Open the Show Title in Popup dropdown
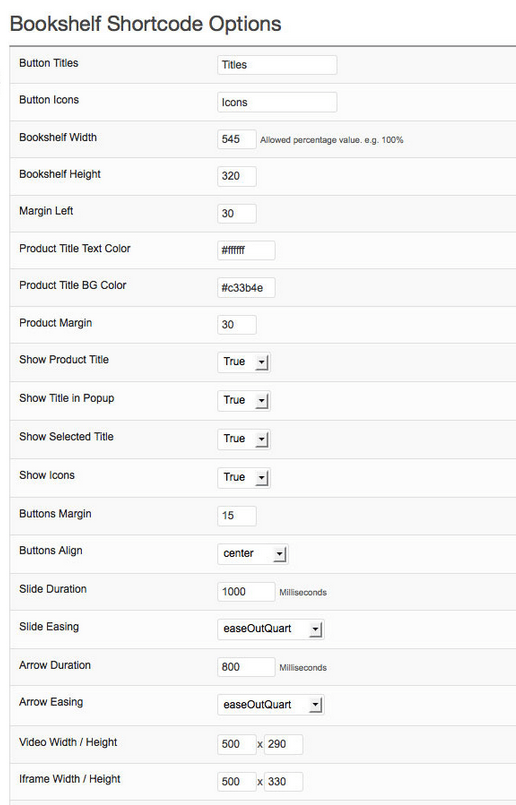This screenshot has width=516, height=805. (x=244, y=400)
